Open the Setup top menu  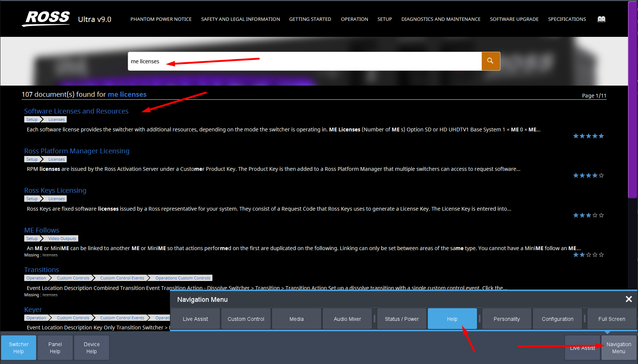click(x=385, y=19)
